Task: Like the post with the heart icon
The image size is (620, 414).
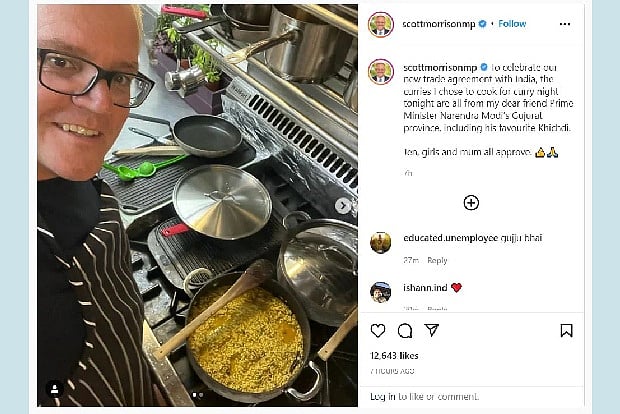Action: [x=378, y=330]
